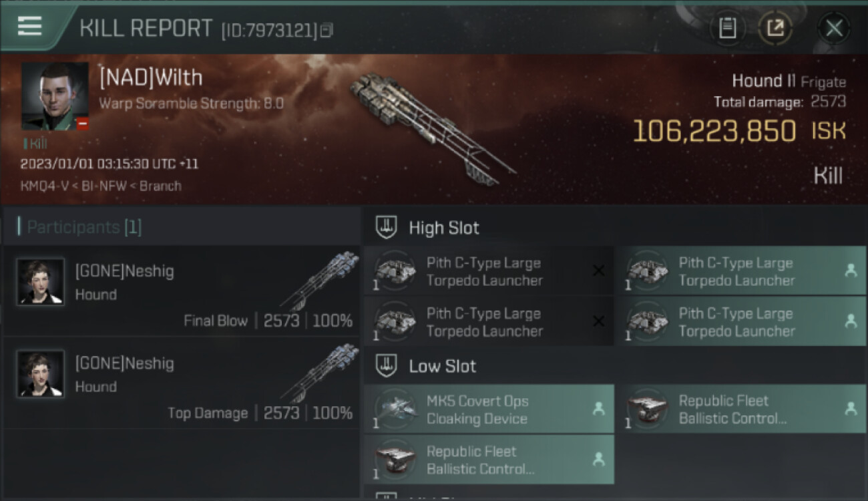Open the hamburger menu icon
Image resolution: width=868 pixels, height=501 pixels.
click(29, 26)
